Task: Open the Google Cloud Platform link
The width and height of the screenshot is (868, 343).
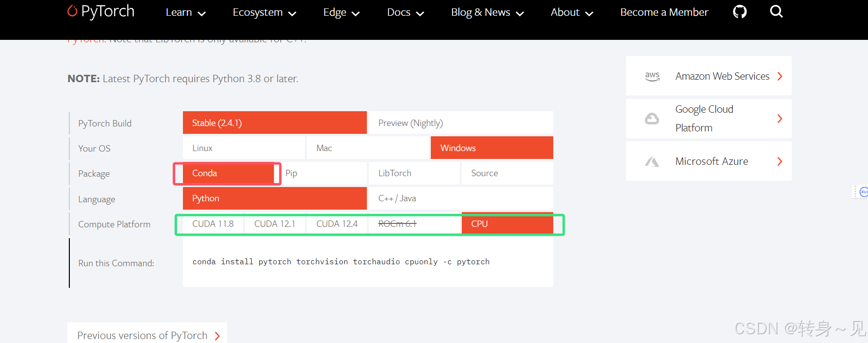Action: point(709,119)
